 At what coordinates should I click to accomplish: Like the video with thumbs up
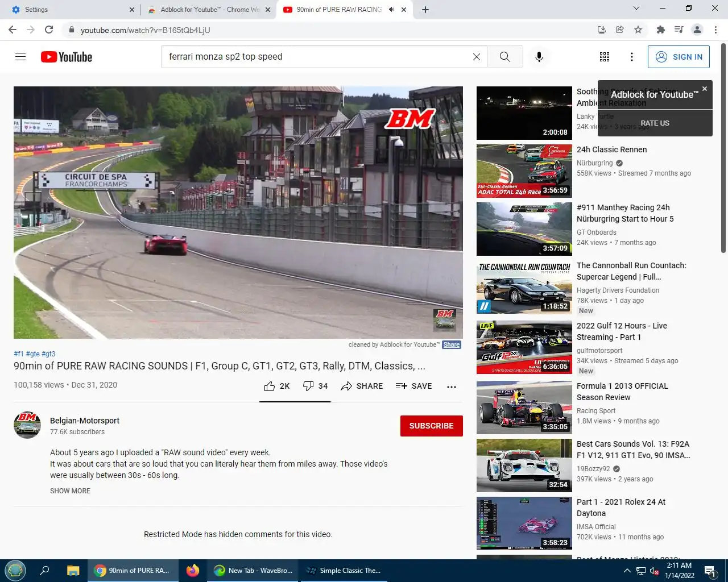coord(277,386)
